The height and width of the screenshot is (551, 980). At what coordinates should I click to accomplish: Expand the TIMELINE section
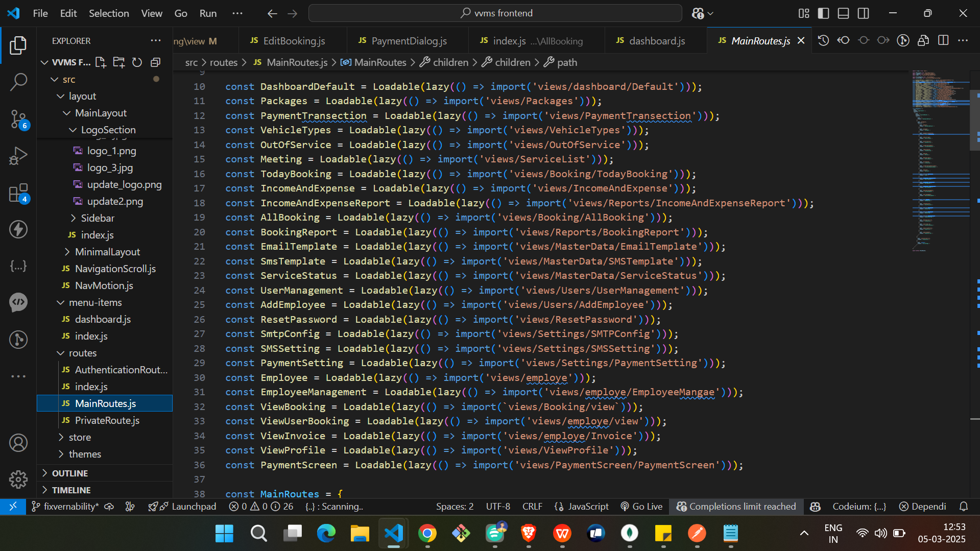coord(71,490)
